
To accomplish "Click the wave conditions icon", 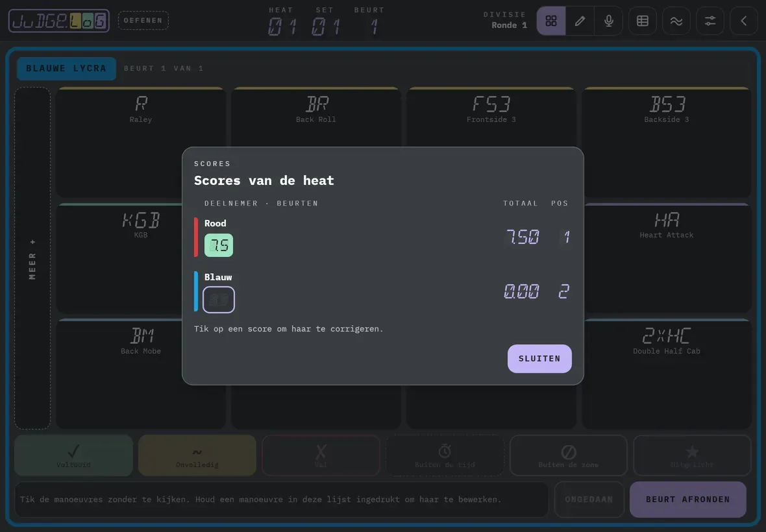I will [676, 21].
